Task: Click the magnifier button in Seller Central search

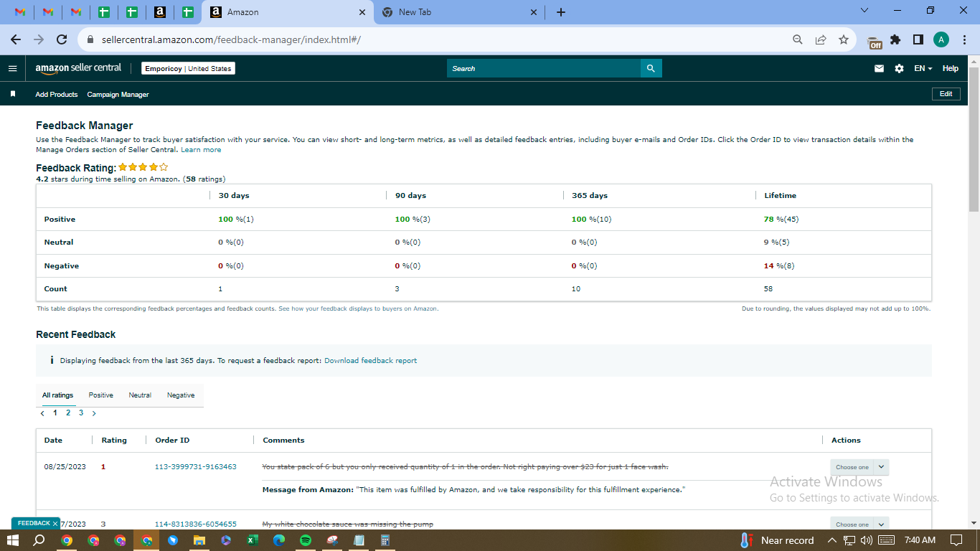Action: coord(651,68)
